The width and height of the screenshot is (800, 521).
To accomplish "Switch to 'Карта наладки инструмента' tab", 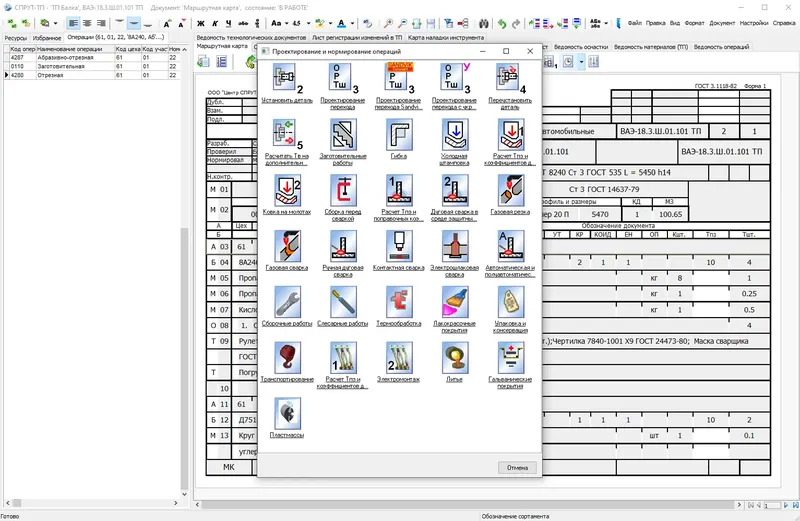I will (446, 38).
